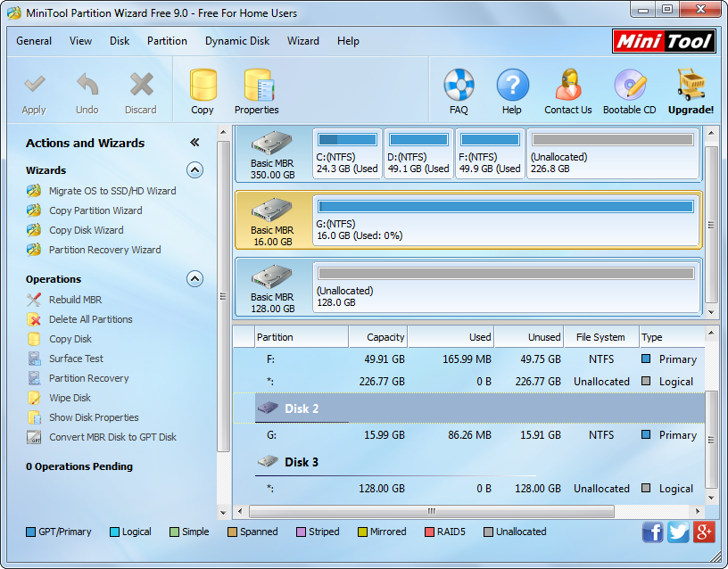Image resolution: width=728 pixels, height=569 pixels.
Task: Select the D:(NTFS) partition block
Action: pyautogui.click(x=418, y=153)
